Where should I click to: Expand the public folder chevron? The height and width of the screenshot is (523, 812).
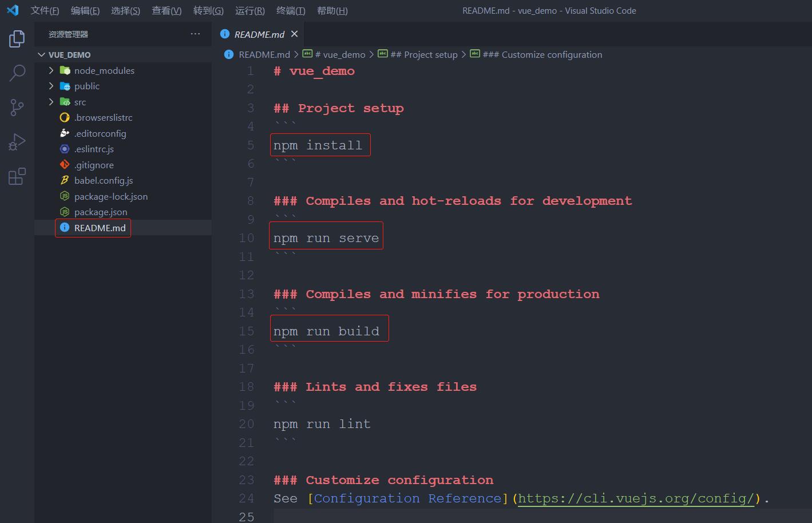[52, 86]
